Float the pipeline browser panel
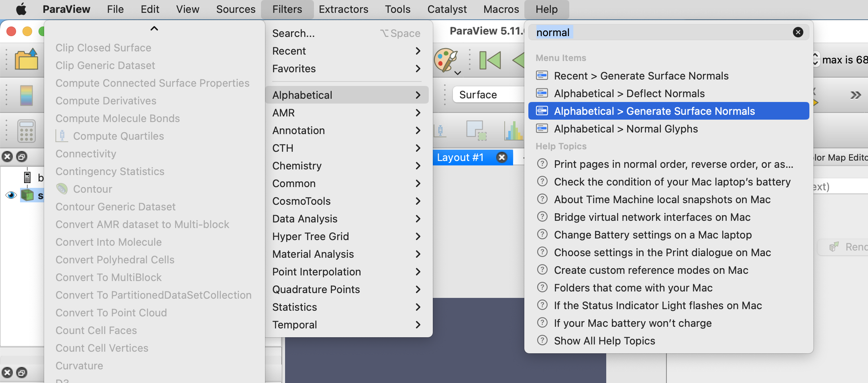 coord(22,157)
